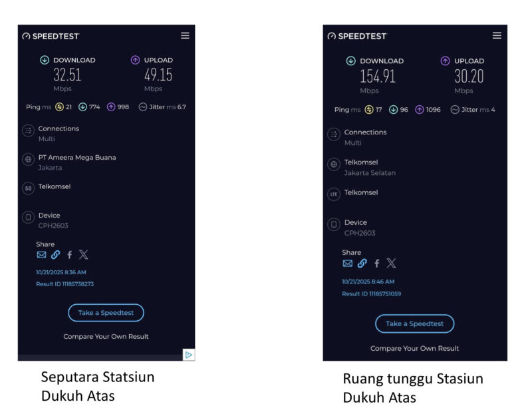Click PT Ameera Mega Buana server entry

(x=76, y=158)
